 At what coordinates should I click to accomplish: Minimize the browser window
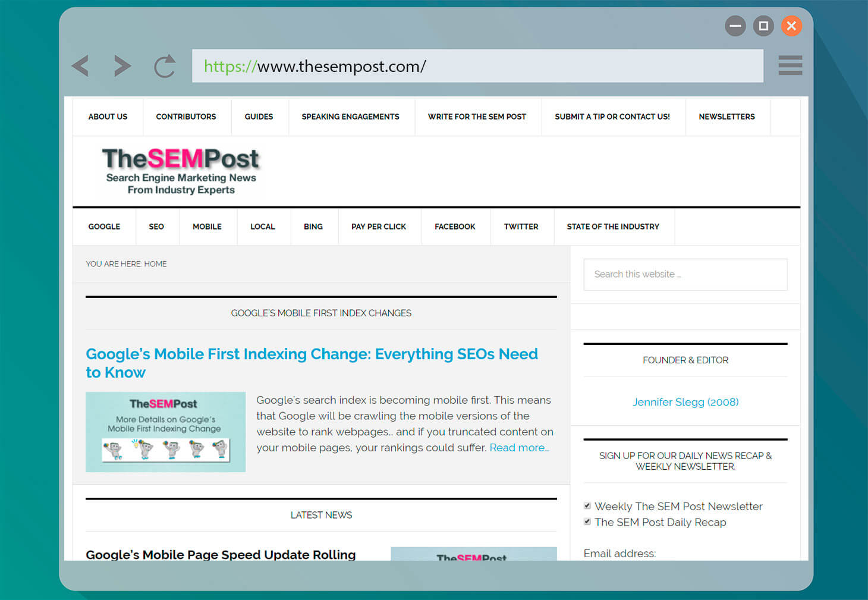[x=735, y=26]
